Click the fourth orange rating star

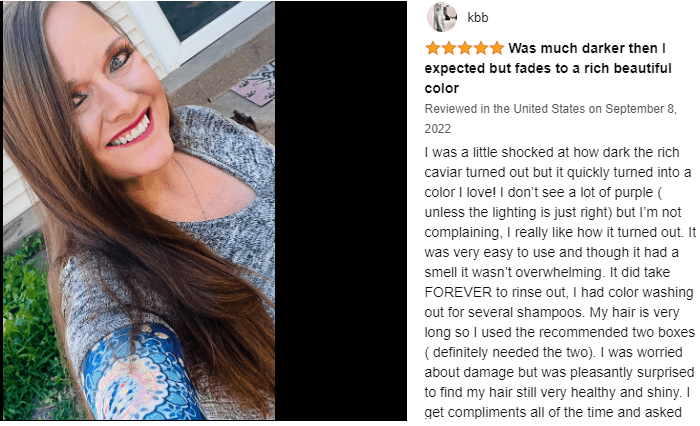(481, 48)
